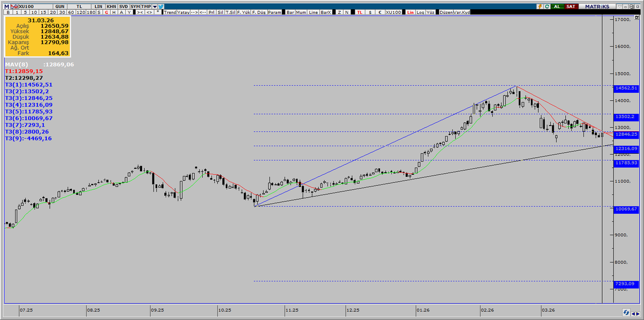Switch chart type to Mum candlestick

[301, 12]
